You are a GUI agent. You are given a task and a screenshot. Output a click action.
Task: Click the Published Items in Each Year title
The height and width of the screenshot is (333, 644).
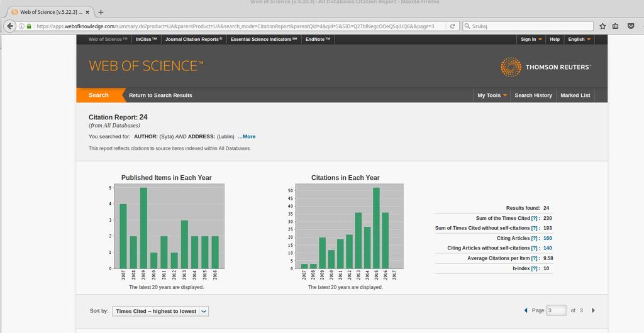point(166,178)
